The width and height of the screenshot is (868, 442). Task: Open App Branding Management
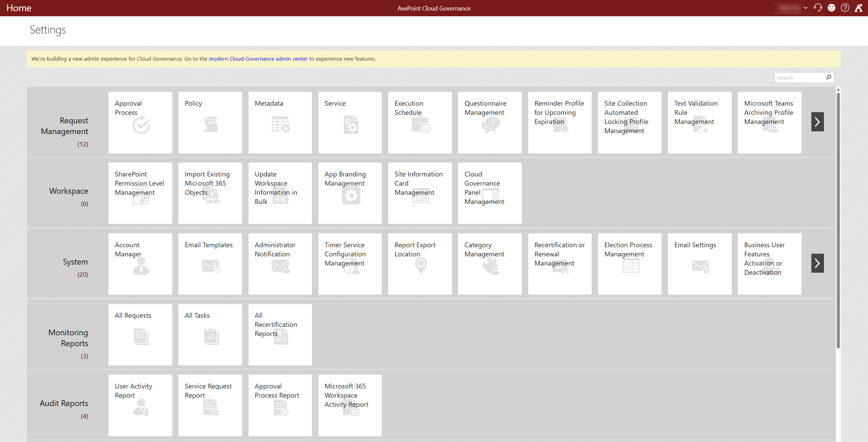tap(350, 193)
